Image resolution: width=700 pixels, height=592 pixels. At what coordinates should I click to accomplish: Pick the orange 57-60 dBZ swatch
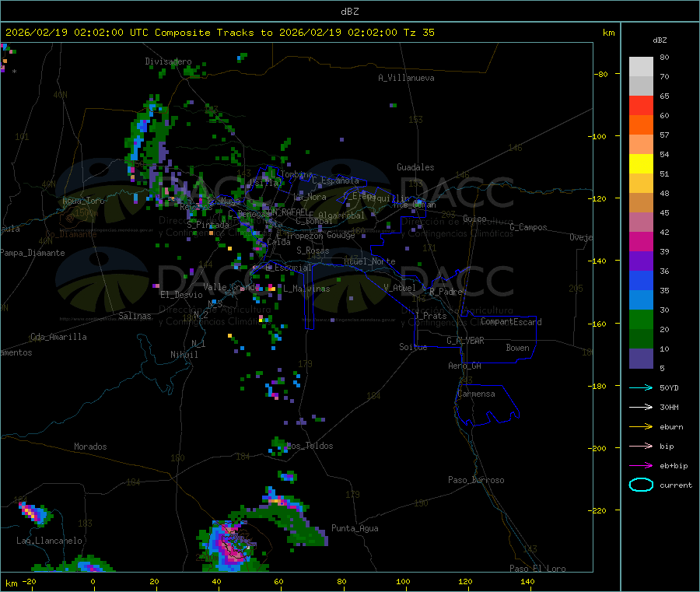(x=641, y=125)
